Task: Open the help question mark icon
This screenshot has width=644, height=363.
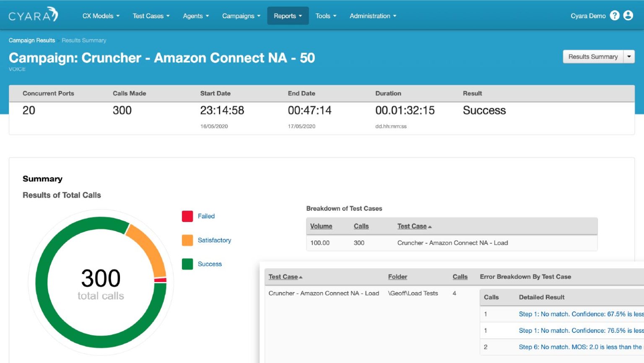Action: point(615,15)
